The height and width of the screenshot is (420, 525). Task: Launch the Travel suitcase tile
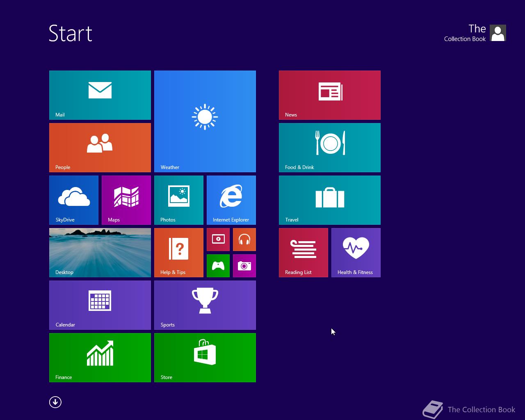330,200
